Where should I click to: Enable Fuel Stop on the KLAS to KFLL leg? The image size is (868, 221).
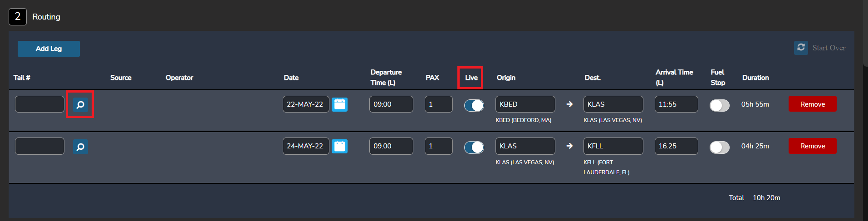719,147
